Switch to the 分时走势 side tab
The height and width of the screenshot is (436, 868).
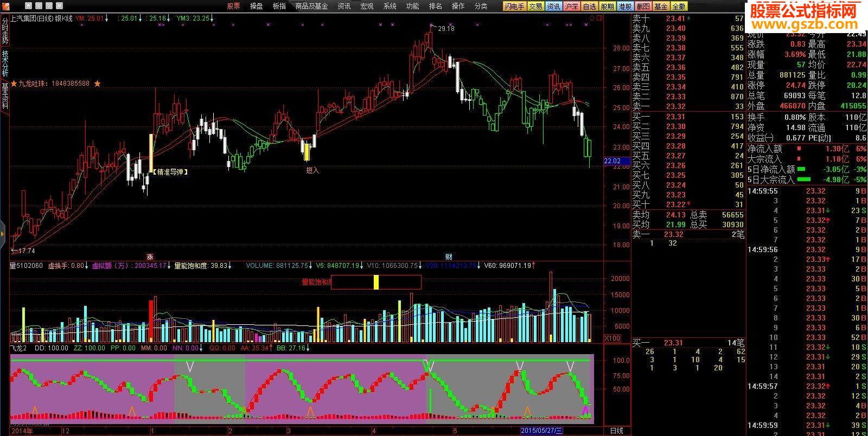click(5, 30)
